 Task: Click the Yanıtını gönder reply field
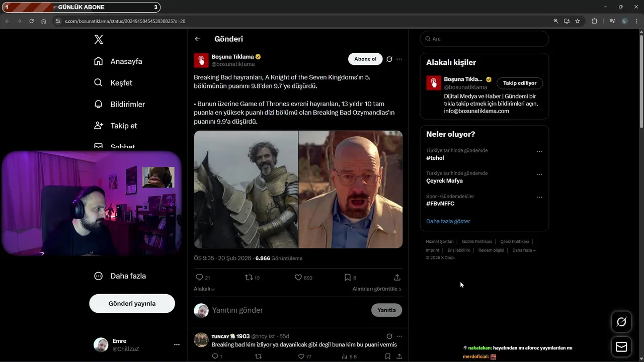coord(289,310)
